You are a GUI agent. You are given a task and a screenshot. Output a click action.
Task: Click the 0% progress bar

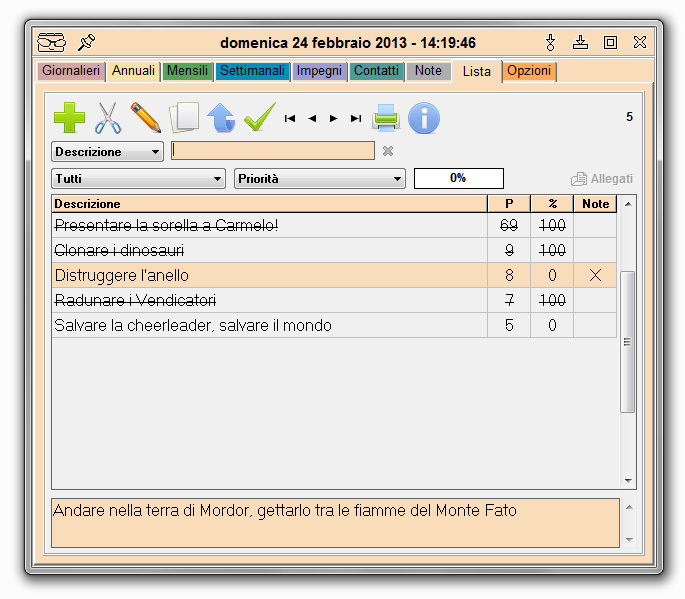pyautogui.click(x=458, y=178)
